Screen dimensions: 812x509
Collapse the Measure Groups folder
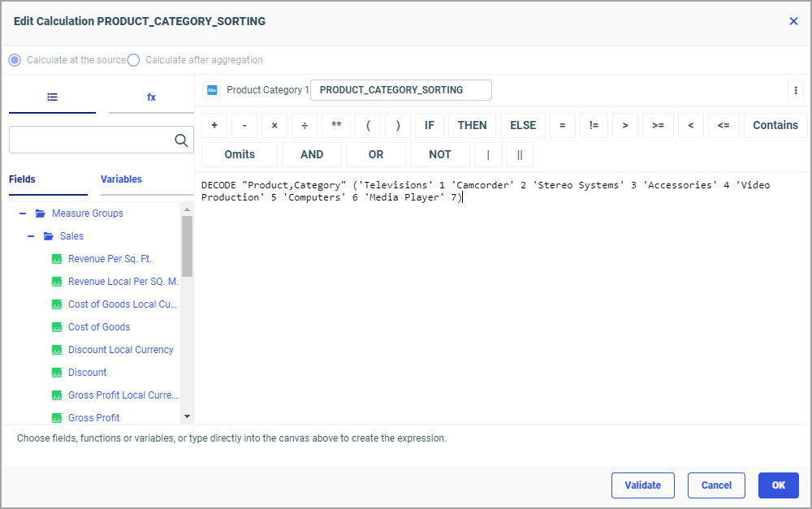pos(23,214)
